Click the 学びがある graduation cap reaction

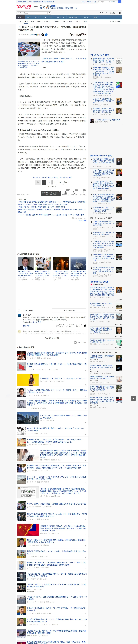(x=65, y=192)
